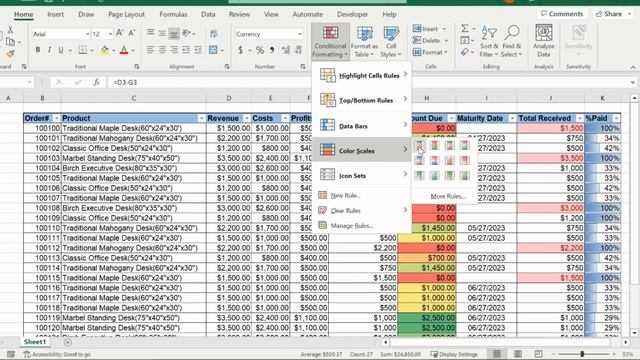The width and height of the screenshot is (640, 360).
Task: Toggle Align Right in the ribbon
Action: click(x=174, y=50)
